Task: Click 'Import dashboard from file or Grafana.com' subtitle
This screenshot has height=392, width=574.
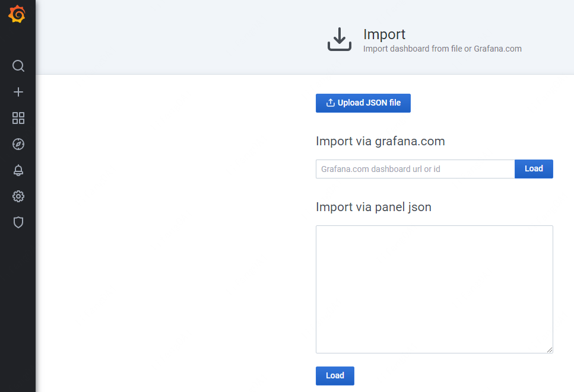Action: 442,49
